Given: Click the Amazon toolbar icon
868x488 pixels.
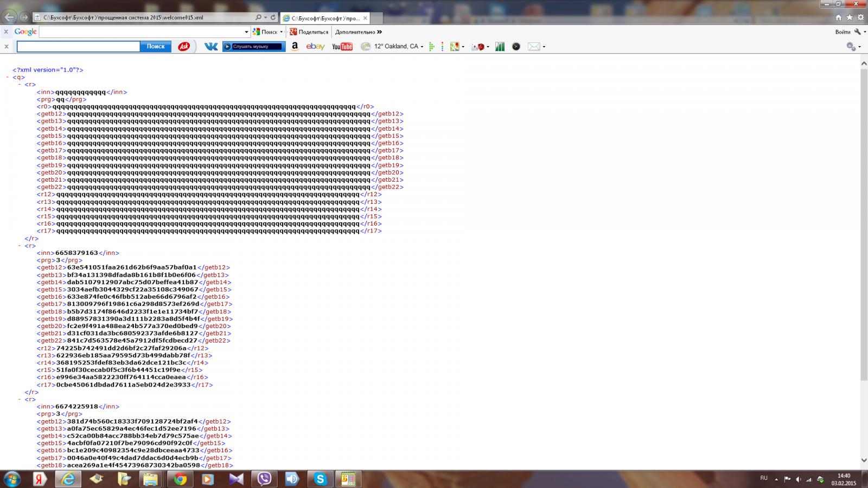Looking at the screenshot, I should pyautogui.click(x=295, y=47).
